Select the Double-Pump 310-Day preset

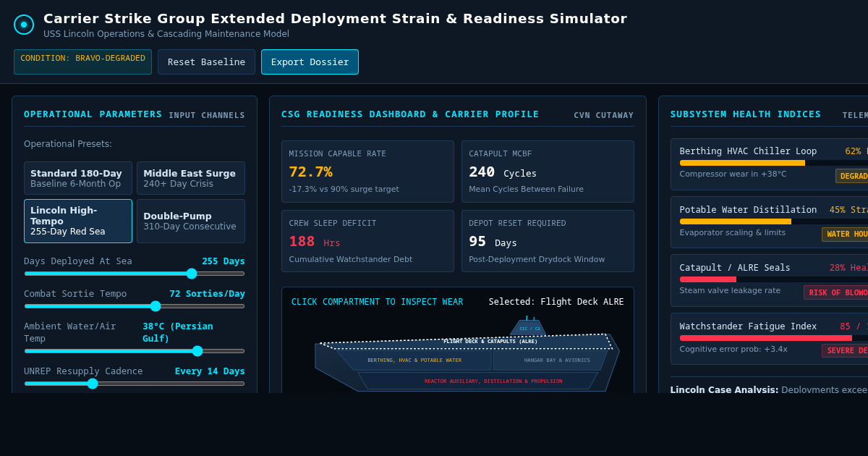click(191, 221)
